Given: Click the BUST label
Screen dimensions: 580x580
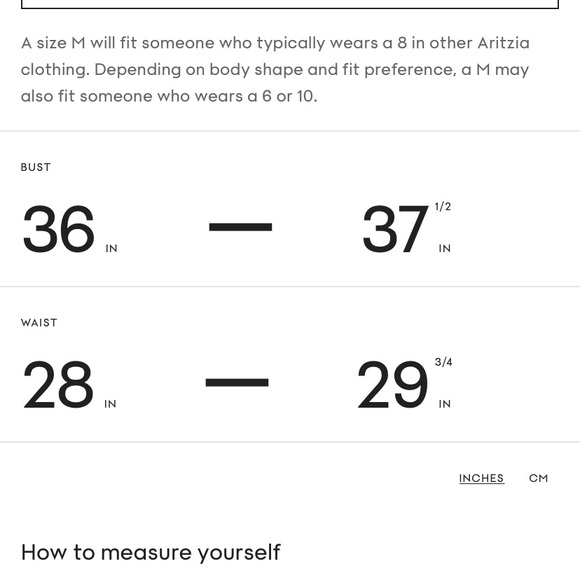Looking at the screenshot, I should click(36, 167).
